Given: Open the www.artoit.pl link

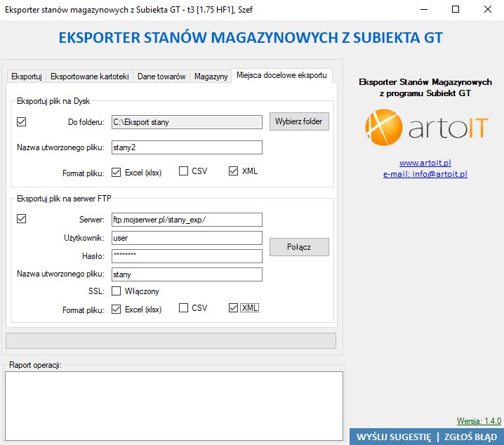Looking at the screenshot, I should coord(425,163).
